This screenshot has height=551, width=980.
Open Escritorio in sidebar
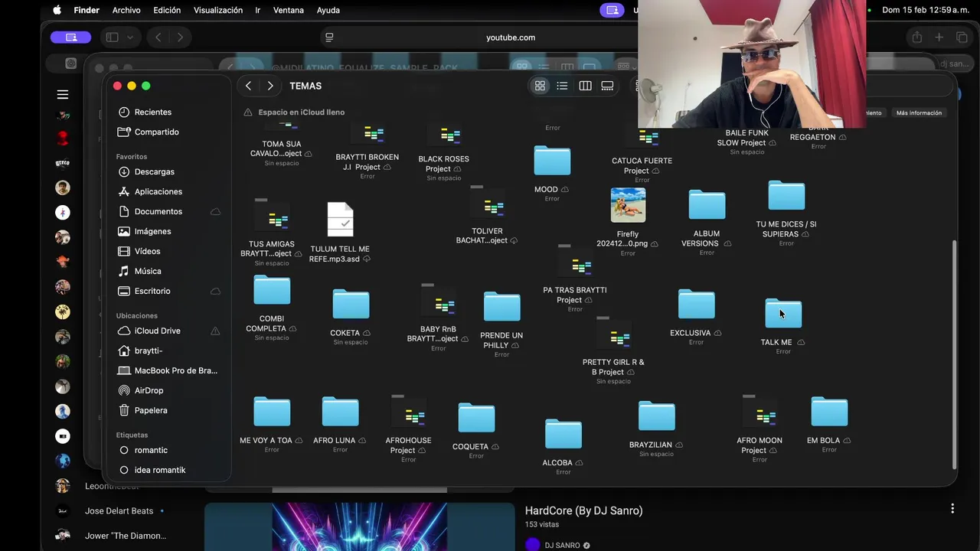coord(152,291)
